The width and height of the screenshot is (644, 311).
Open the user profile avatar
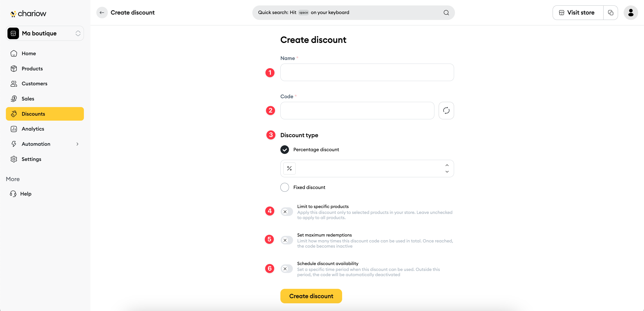pos(630,12)
